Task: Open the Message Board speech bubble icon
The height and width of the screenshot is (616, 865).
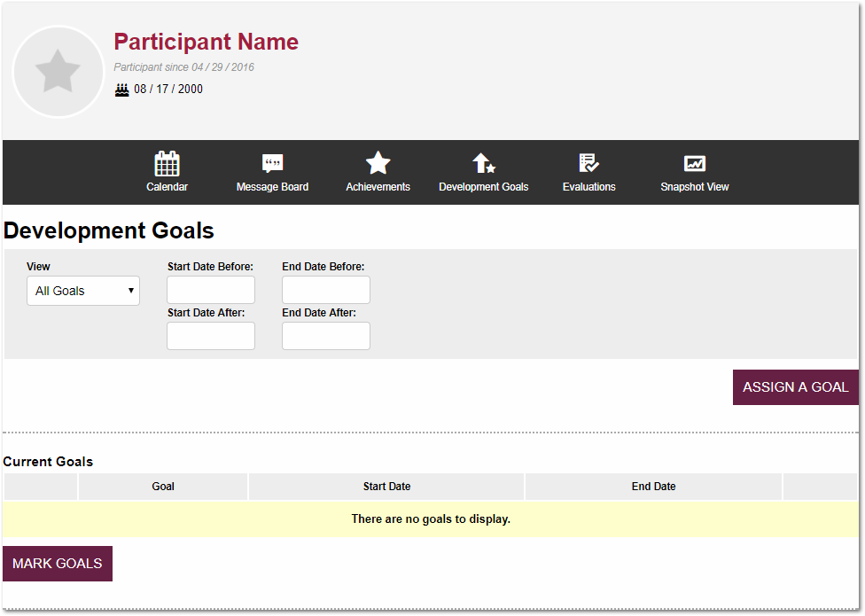Action: 272,163
